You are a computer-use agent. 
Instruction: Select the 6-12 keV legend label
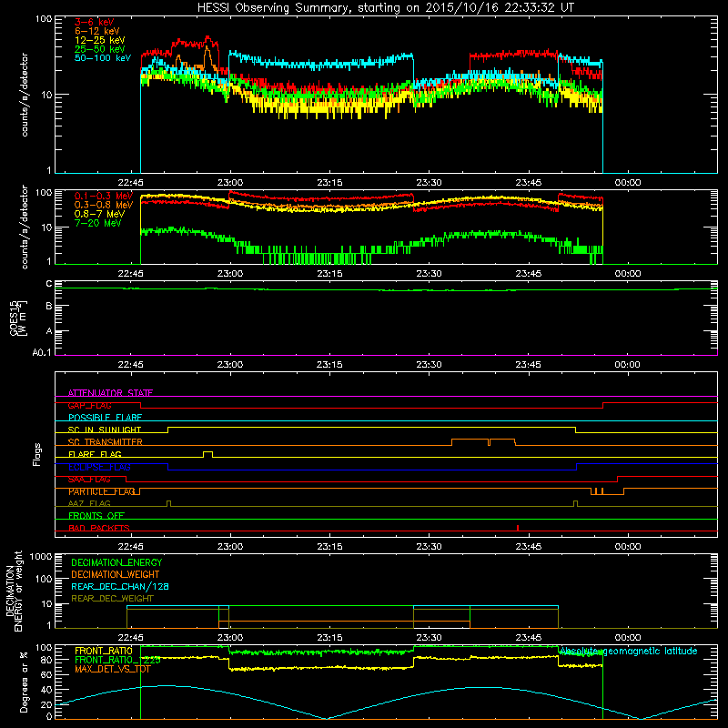pos(96,31)
